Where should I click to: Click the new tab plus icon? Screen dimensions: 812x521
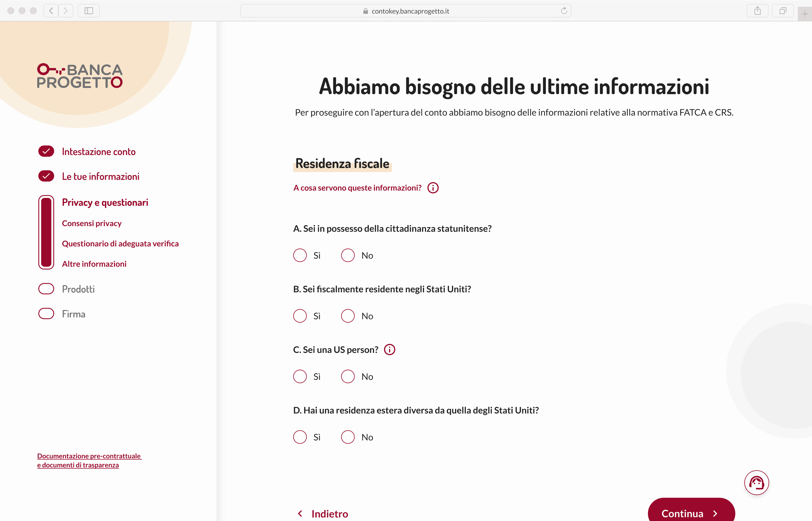click(805, 14)
